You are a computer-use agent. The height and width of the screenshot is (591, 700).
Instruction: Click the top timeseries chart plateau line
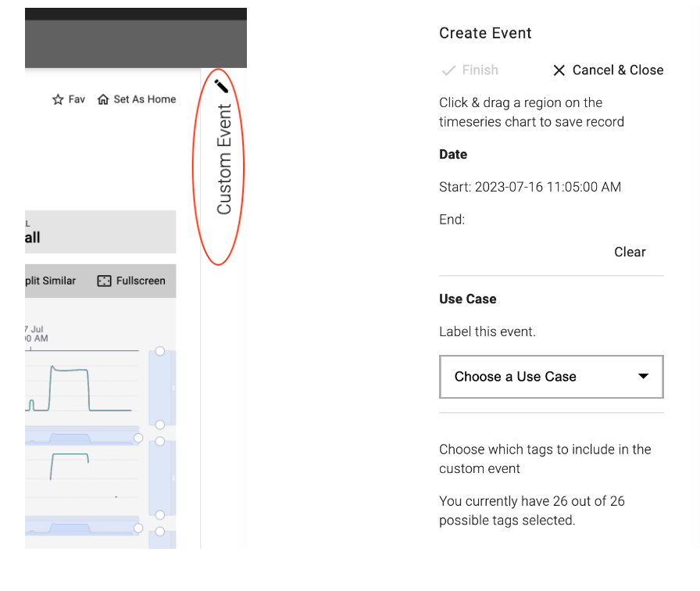pyautogui.click(x=70, y=369)
